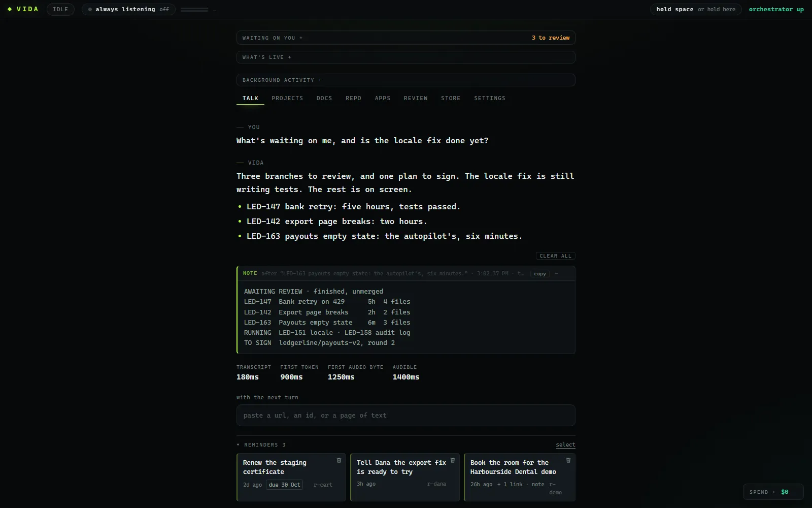Click the 'r-dana' reminder tag
812x508 pixels.
(x=436, y=484)
